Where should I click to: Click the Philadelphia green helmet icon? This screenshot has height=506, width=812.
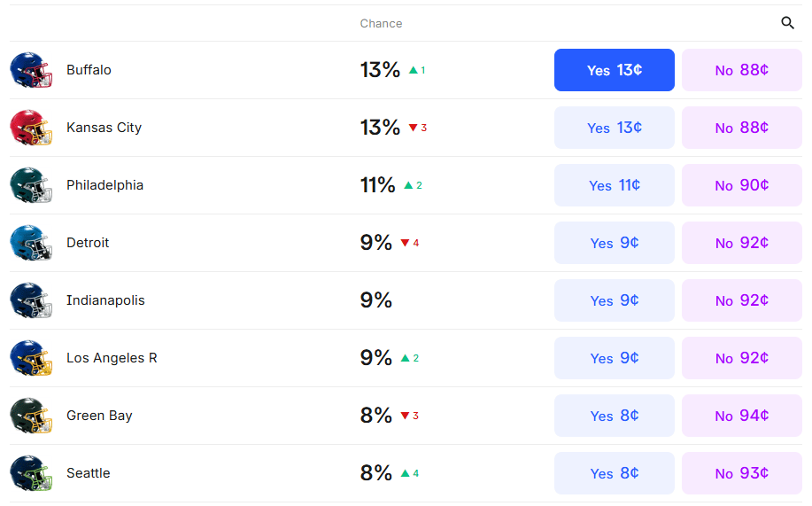point(31,185)
